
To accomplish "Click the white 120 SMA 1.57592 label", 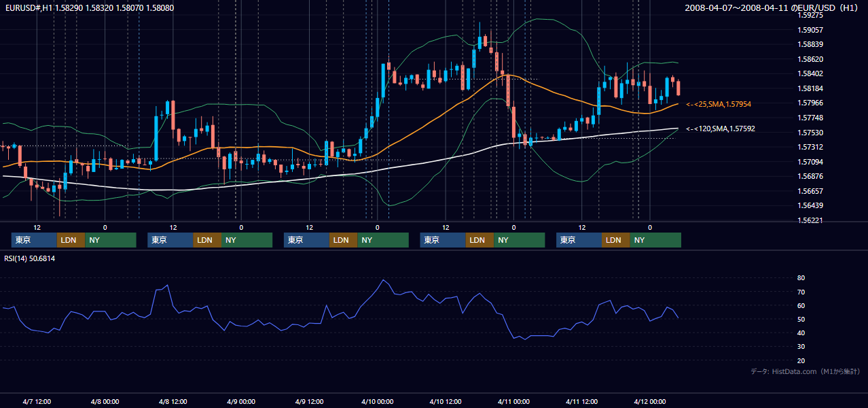I will tap(721, 129).
